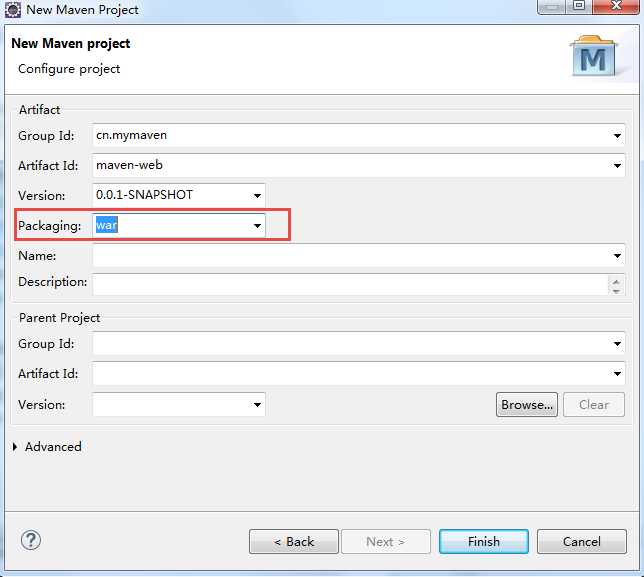The width and height of the screenshot is (644, 577).
Task: Click the Cancel button
Action: pyautogui.click(x=582, y=542)
